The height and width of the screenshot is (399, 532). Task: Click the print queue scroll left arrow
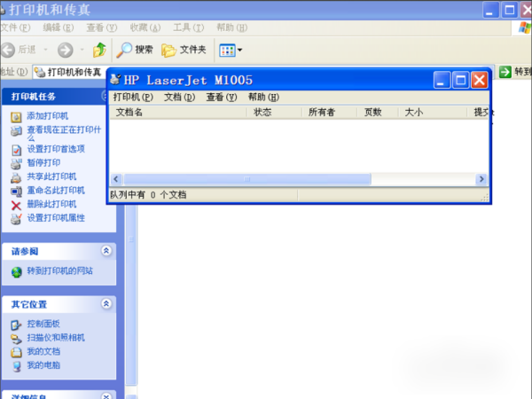coord(116,179)
